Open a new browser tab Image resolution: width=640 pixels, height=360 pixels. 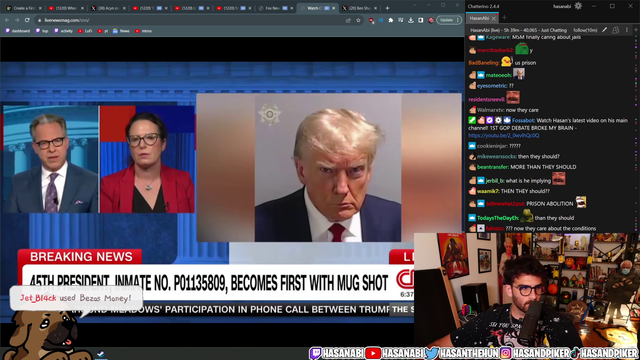tap(387, 8)
